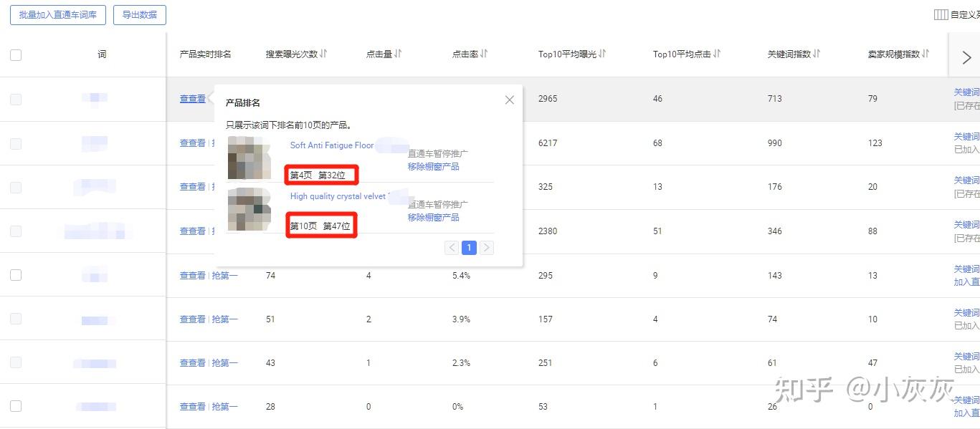The width and height of the screenshot is (980, 429).
Task: Open 查查看 in the row with 74 searches
Action: [193, 276]
